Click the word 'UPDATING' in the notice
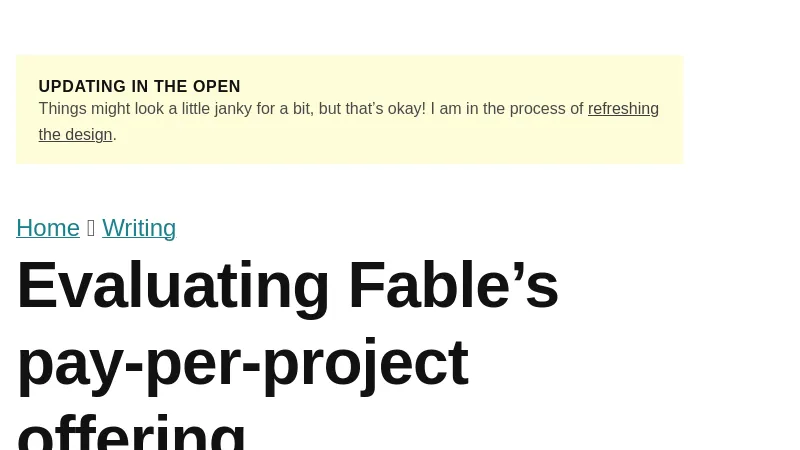800x450 pixels. tap(82, 87)
